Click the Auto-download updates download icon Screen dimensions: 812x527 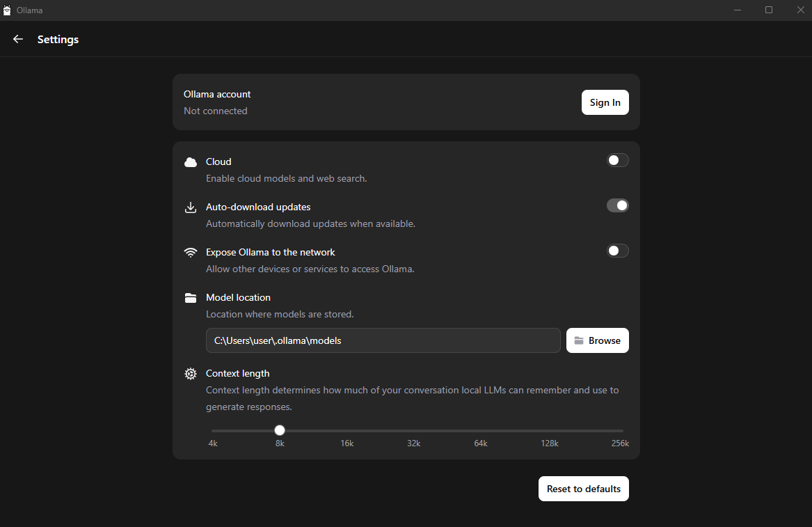point(191,207)
